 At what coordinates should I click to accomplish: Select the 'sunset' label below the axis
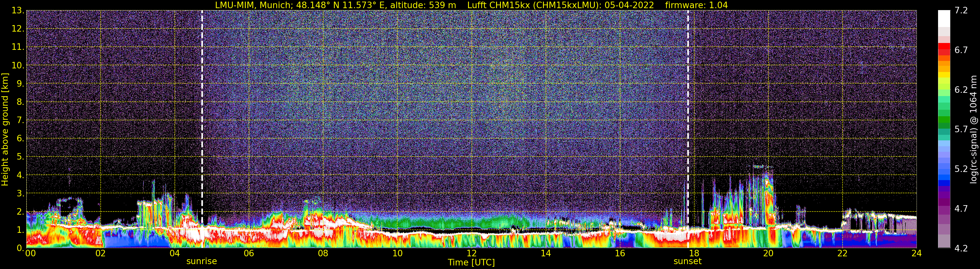tap(688, 262)
